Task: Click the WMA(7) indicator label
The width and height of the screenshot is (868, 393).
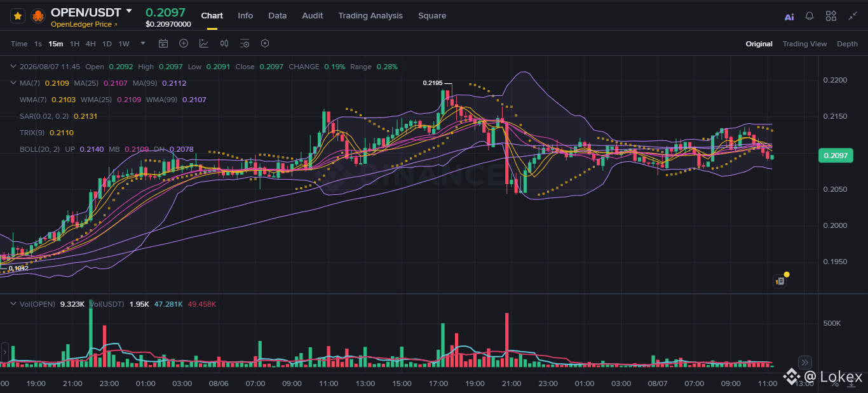Action: tap(33, 100)
